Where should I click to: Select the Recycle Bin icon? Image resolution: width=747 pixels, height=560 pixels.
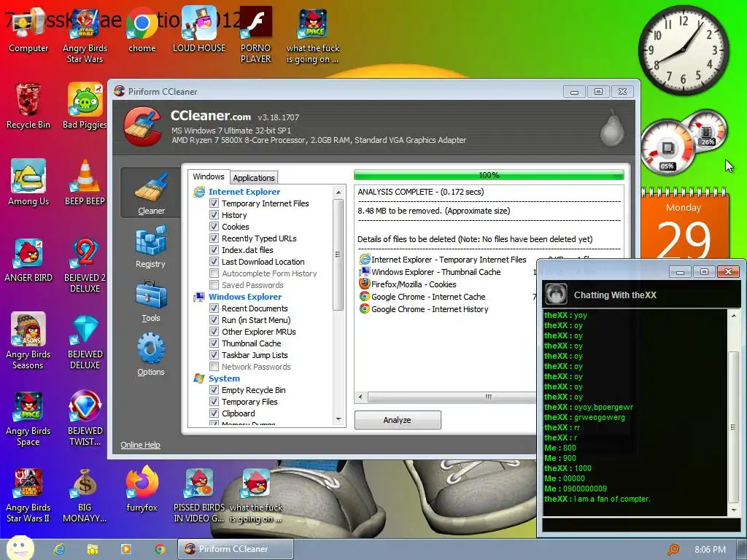point(28,106)
